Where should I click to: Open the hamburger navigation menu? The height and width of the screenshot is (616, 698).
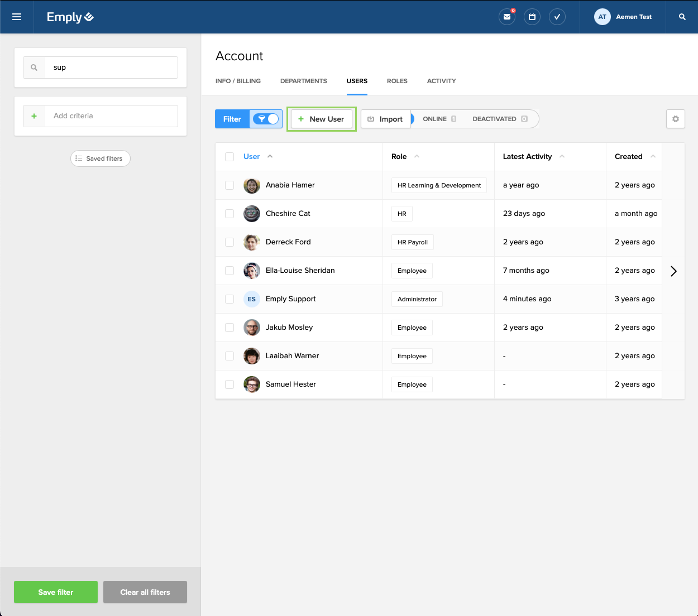[x=17, y=17]
